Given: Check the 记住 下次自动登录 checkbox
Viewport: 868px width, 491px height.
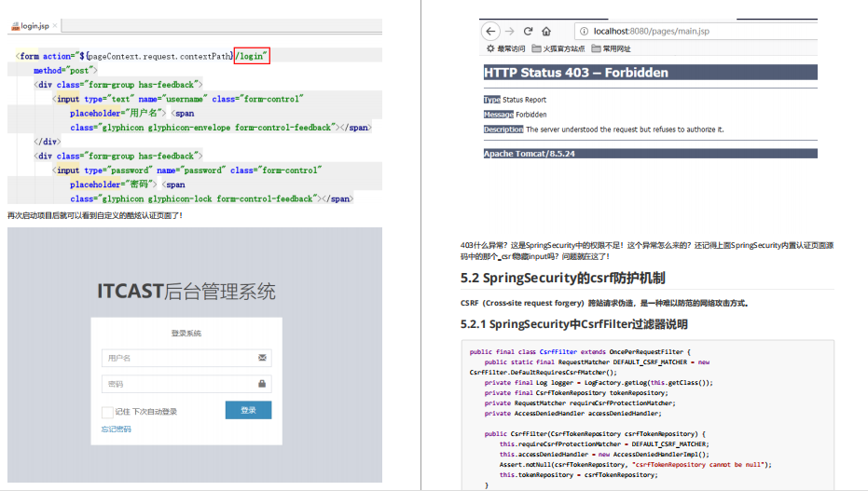Looking at the screenshot, I should (107, 412).
